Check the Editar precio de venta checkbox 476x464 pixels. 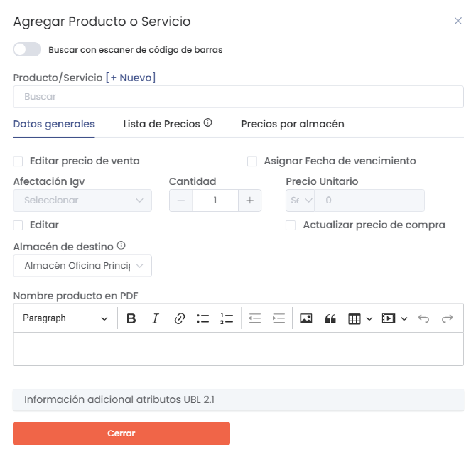click(18, 161)
